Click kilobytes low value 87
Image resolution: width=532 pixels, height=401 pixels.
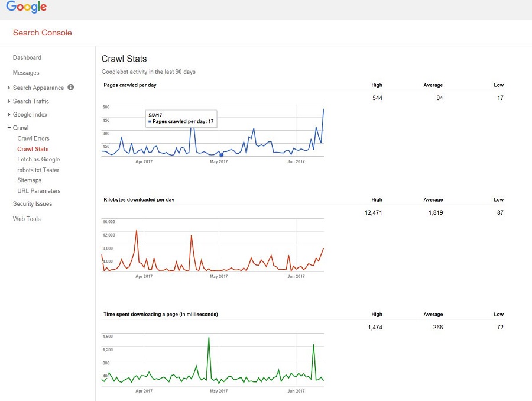point(500,212)
